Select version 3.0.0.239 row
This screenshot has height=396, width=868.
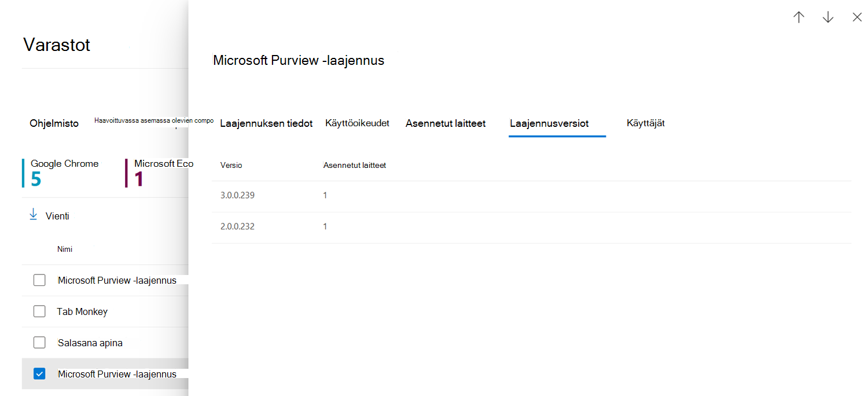[531, 196]
